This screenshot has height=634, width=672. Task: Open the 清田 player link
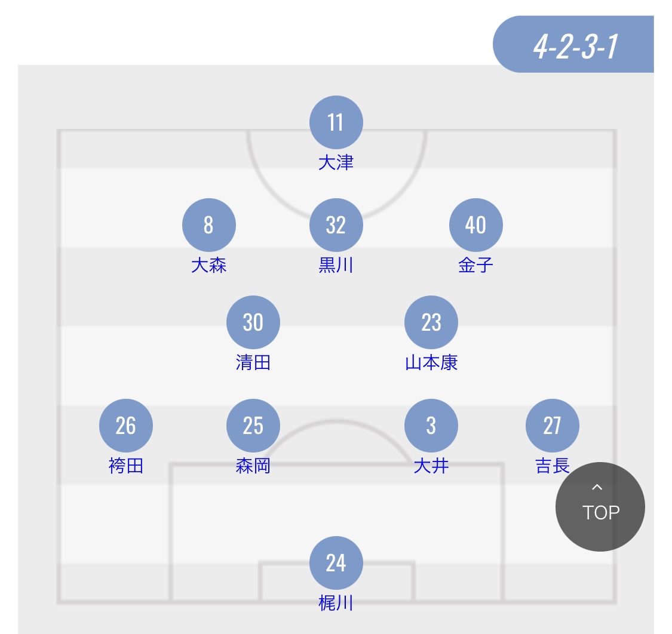(x=253, y=363)
